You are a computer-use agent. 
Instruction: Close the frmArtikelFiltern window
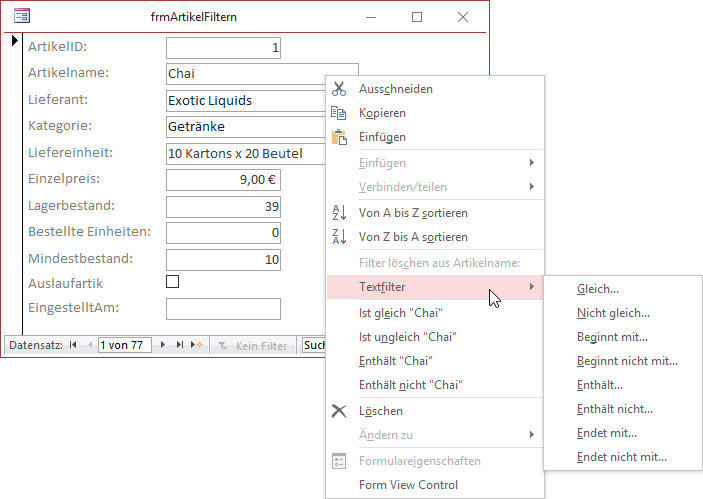point(463,17)
